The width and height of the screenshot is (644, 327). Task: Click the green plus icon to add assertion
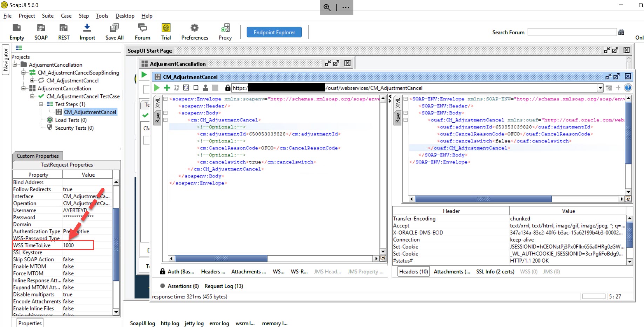(167, 88)
